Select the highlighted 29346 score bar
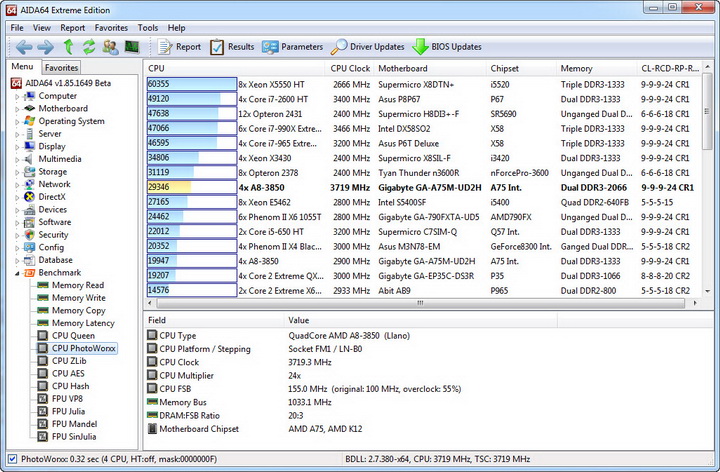 (x=191, y=187)
